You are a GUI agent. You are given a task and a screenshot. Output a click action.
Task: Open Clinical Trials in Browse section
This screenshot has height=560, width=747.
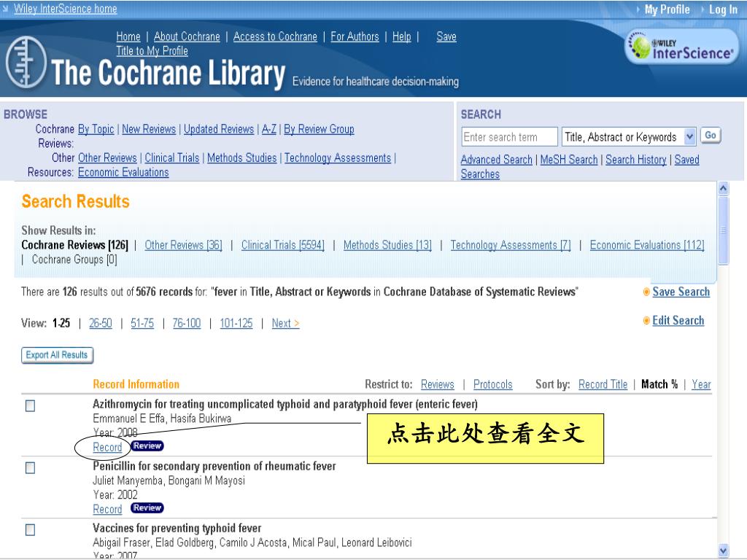coord(172,157)
